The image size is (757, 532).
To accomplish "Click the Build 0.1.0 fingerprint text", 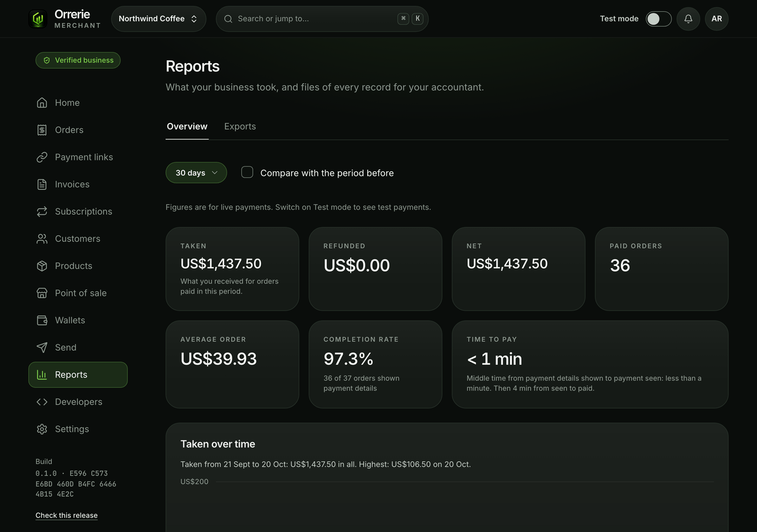I will click(76, 484).
